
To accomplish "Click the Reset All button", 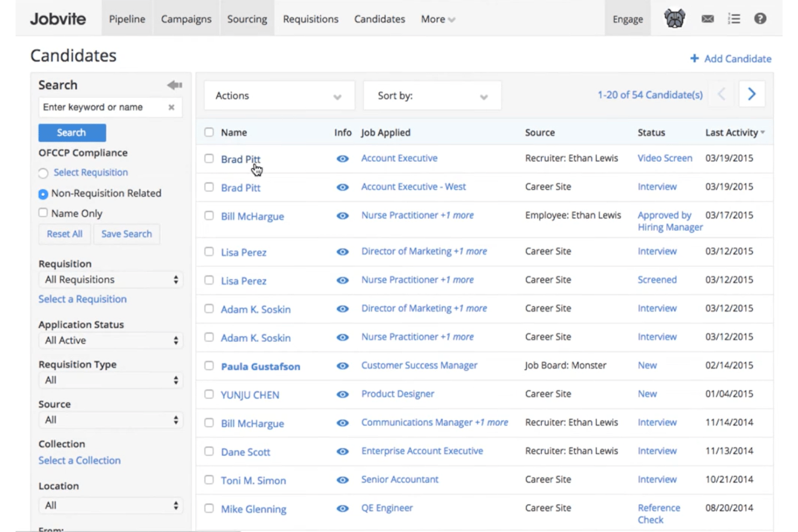I will click(65, 234).
